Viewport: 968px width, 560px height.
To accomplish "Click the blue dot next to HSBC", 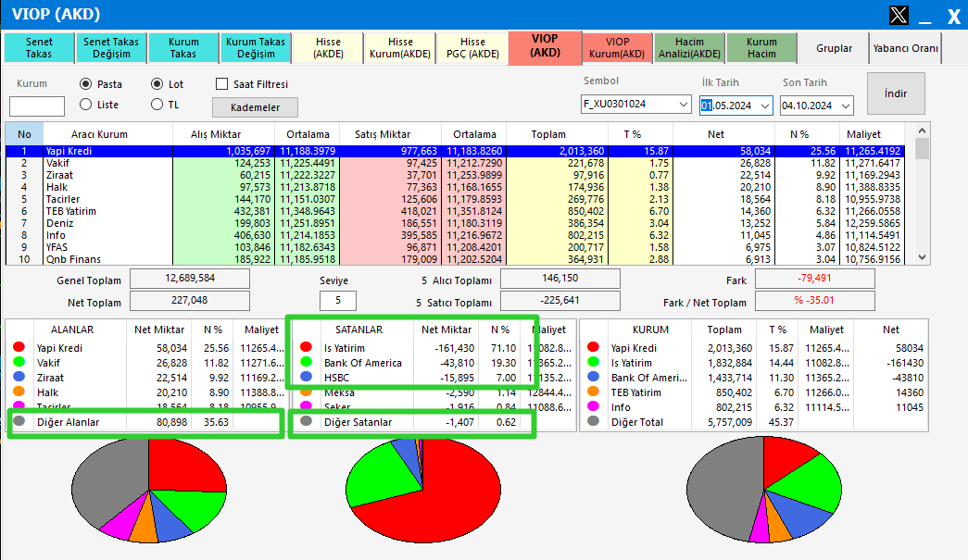I will pyautogui.click(x=307, y=377).
